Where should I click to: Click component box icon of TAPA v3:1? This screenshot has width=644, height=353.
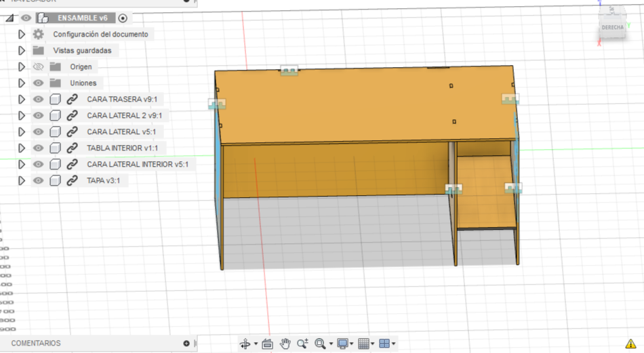pos(55,181)
